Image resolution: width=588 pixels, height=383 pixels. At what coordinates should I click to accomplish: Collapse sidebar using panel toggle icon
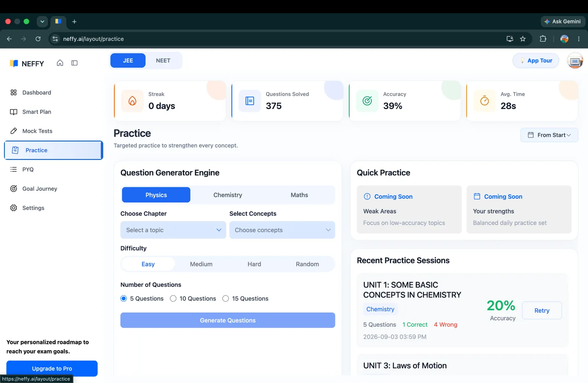click(x=74, y=63)
